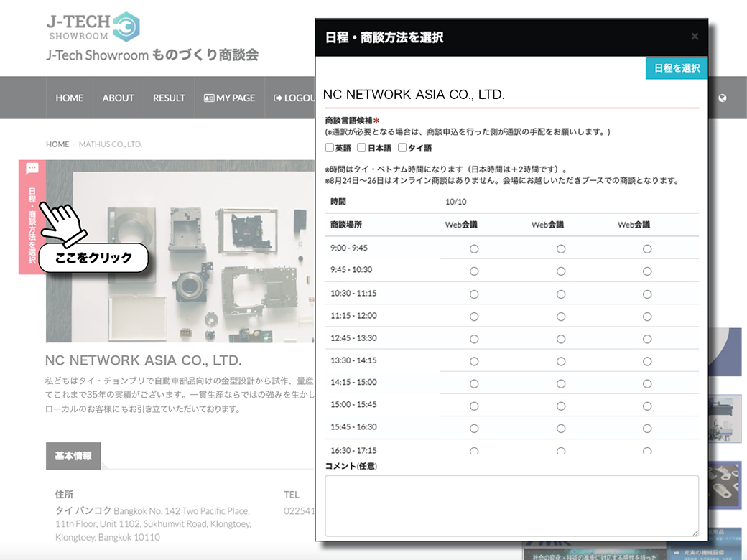Click the 12:45 - 13:30 time label
Viewport: 747px width, 560px height.
click(353, 338)
